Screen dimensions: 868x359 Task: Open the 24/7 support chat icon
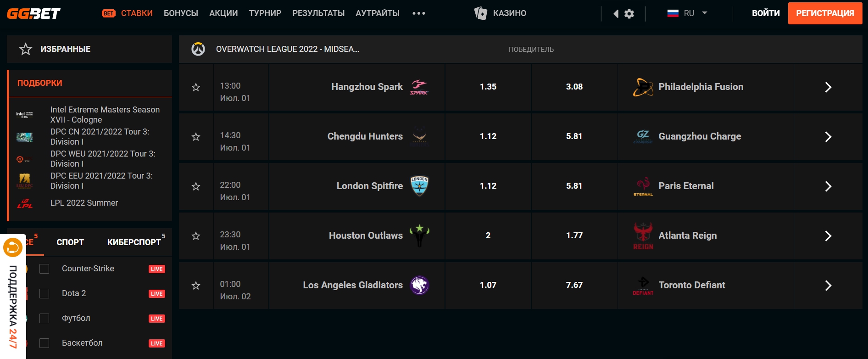pyautogui.click(x=12, y=248)
